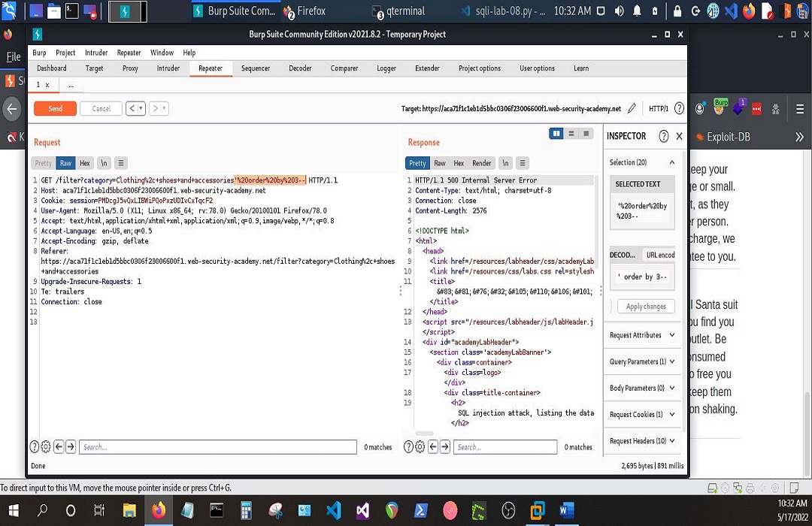Viewport: 812px width, 526px height.
Task: Switch to the Logger tab
Action: pyautogui.click(x=386, y=68)
